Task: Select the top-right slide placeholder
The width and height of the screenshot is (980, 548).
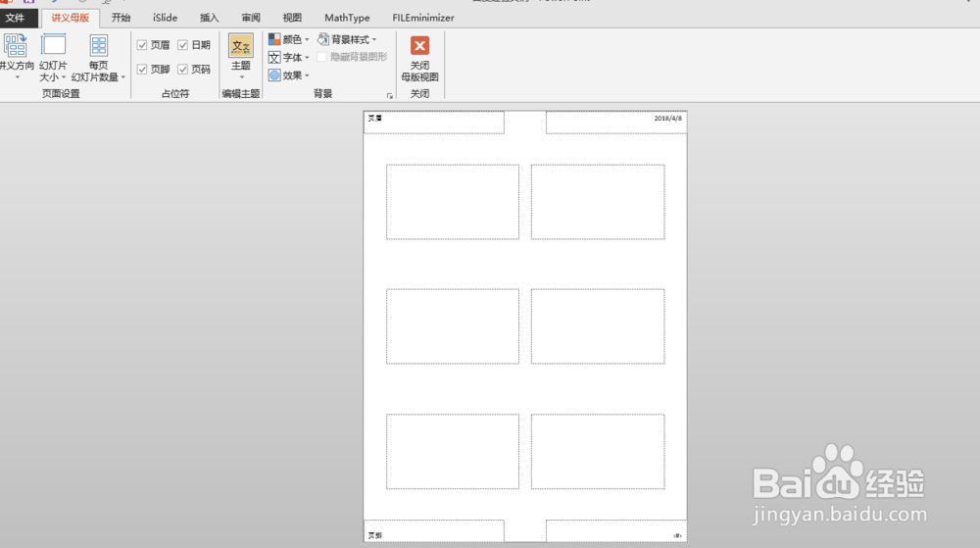Action: tap(598, 202)
